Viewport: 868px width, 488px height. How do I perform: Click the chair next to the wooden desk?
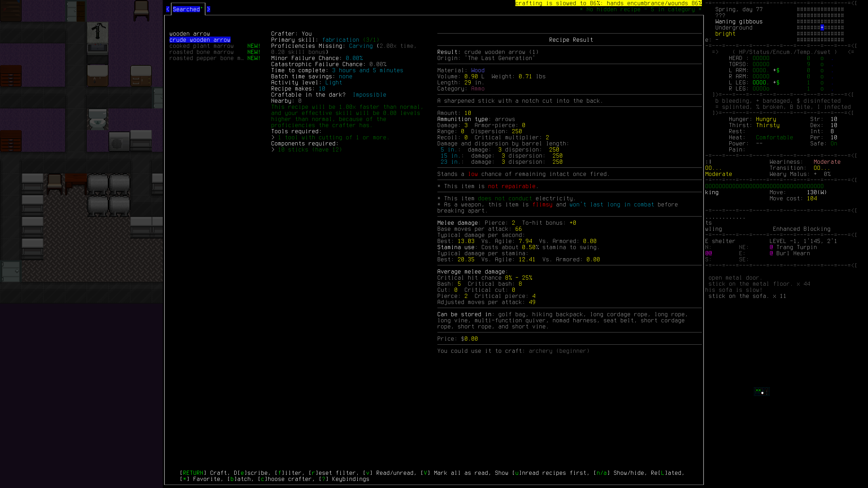[54, 184]
